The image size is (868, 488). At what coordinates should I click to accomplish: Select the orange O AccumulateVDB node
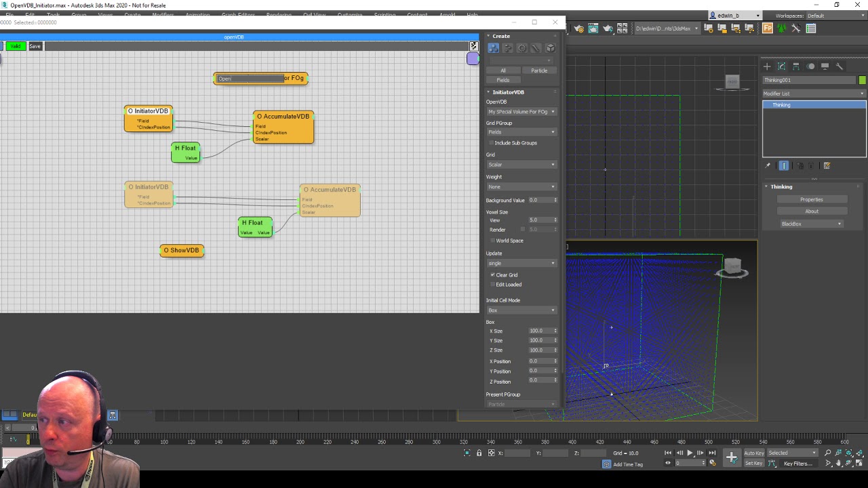pyautogui.click(x=283, y=127)
